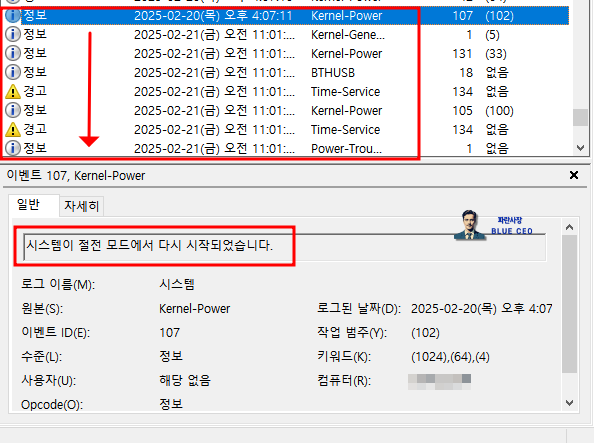Click the info icon of BTHUSB row
The height and width of the screenshot is (443, 594).
point(13,72)
